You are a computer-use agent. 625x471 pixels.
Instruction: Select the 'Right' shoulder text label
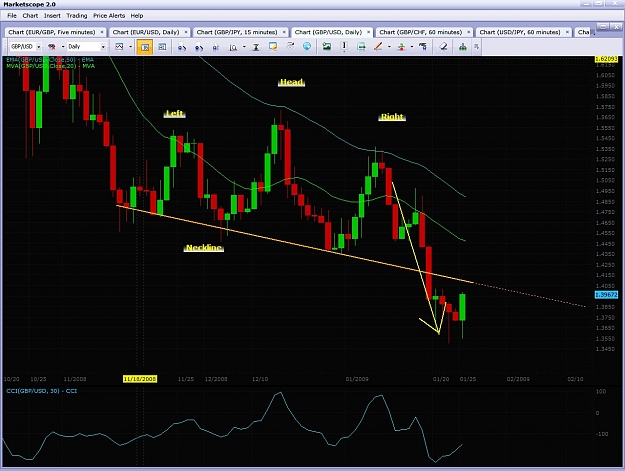click(392, 117)
